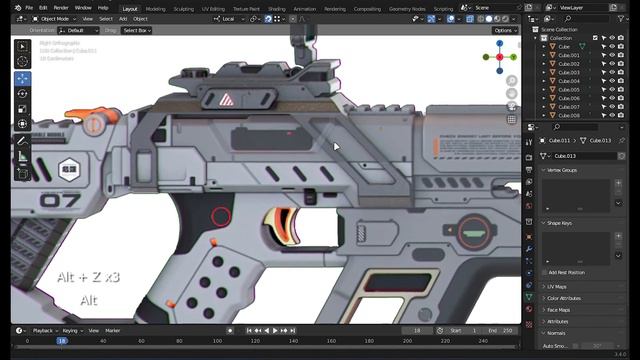The height and width of the screenshot is (360, 640).
Task: Enable the Add Rest Position checkbox
Action: 544,272
